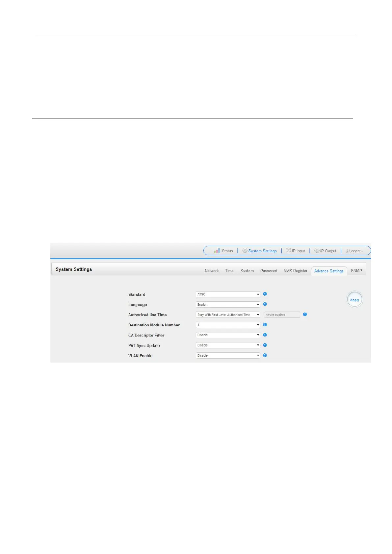392x554 pixels.
Task: Open the VLAN Enable dropdown
Action: click(x=228, y=356)
